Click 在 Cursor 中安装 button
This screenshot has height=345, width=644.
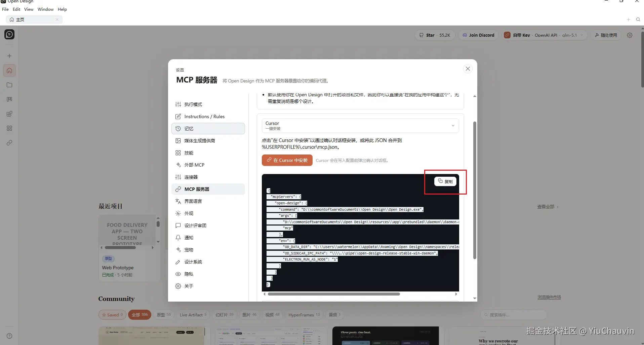(x=287, y=160)
